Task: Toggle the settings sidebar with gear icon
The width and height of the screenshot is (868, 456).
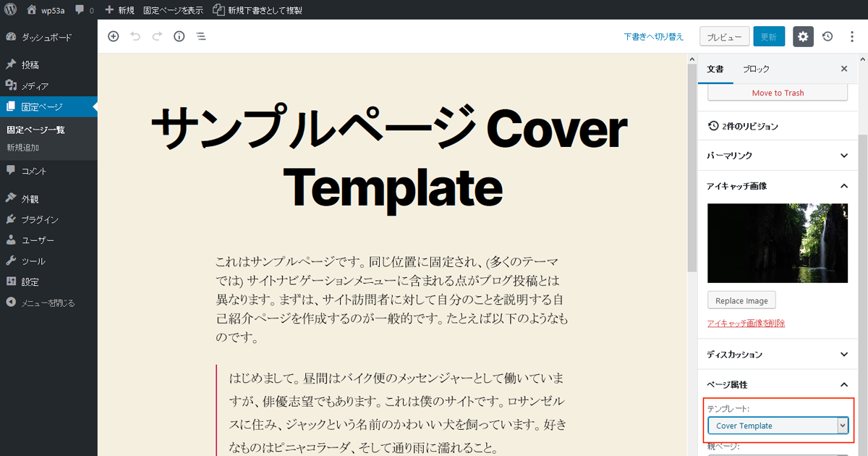Action: click(x=803, y=35)
